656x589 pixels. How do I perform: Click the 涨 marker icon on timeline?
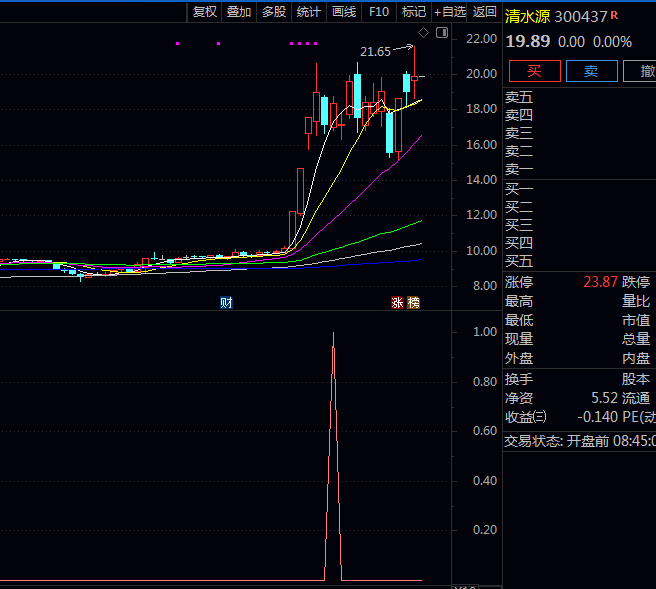[x=397, y=302]
